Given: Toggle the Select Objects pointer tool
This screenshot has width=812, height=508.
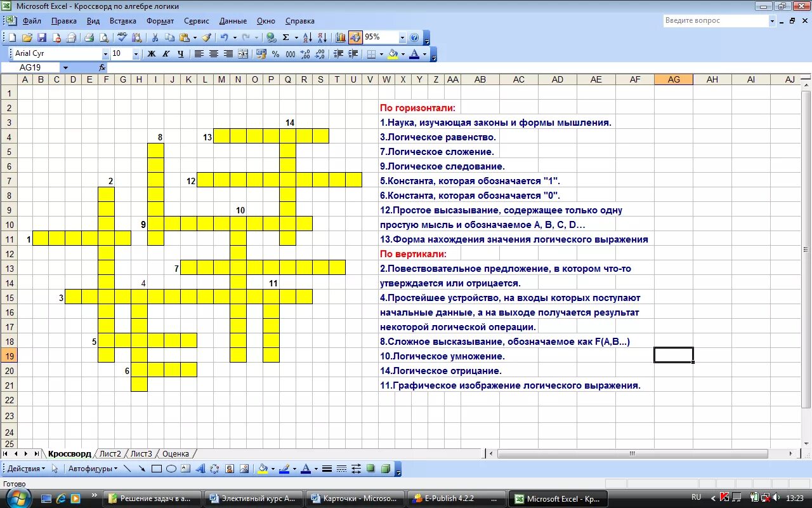Looking at the screenshot, I should (55, 469).
